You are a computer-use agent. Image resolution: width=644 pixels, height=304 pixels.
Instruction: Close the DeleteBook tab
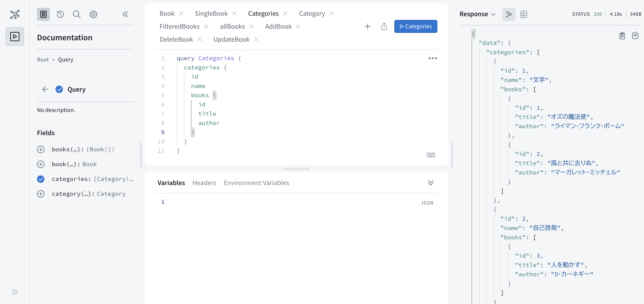tap(200, 39)
